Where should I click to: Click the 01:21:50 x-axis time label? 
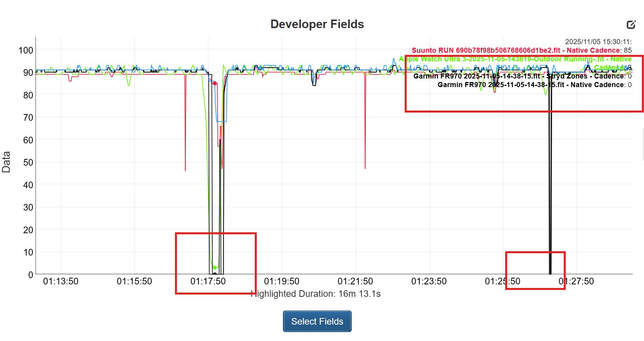(355, 281)
